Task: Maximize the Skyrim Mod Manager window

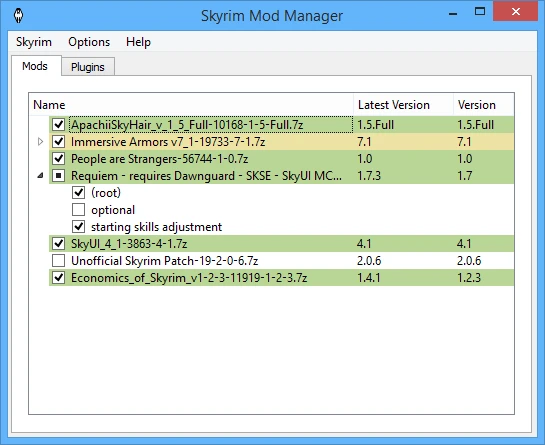Action: [x=480, y=11]
